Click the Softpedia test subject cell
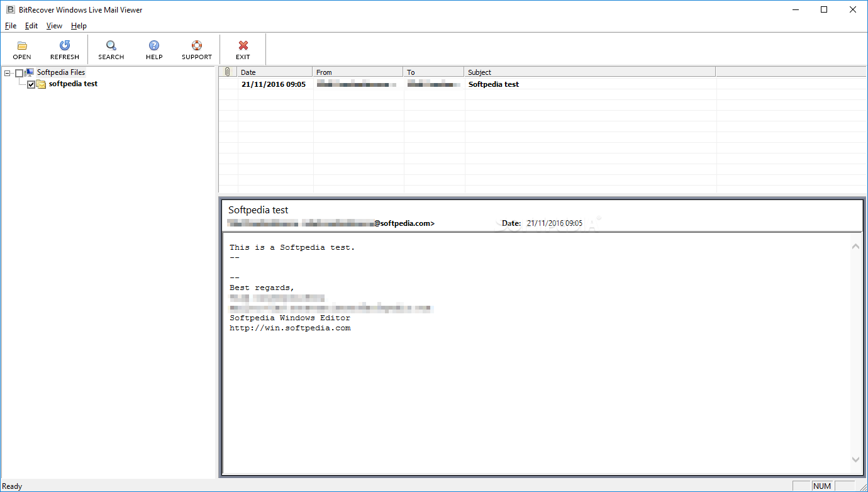The image size is (868, 492). tap(494, 84)
